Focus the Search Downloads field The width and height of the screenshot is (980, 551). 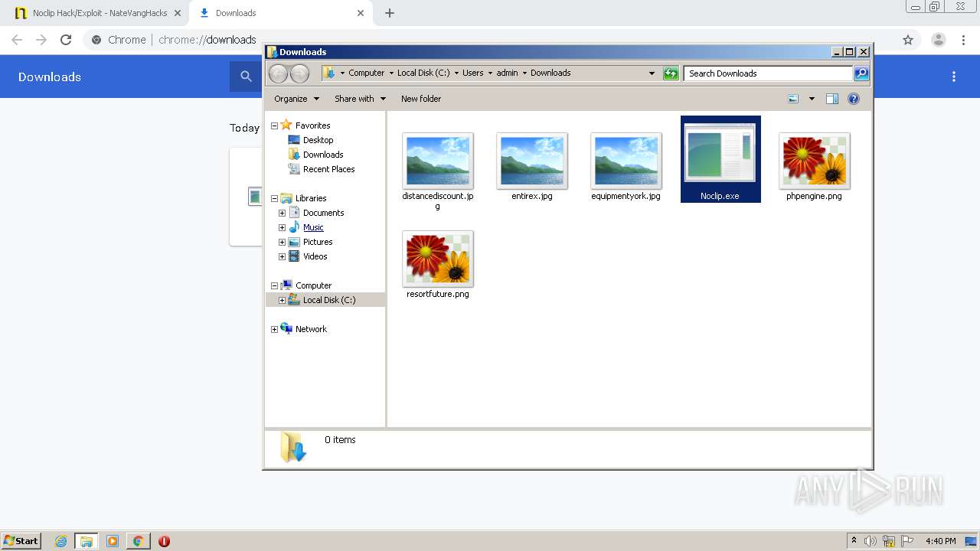[x=768, y=73]
